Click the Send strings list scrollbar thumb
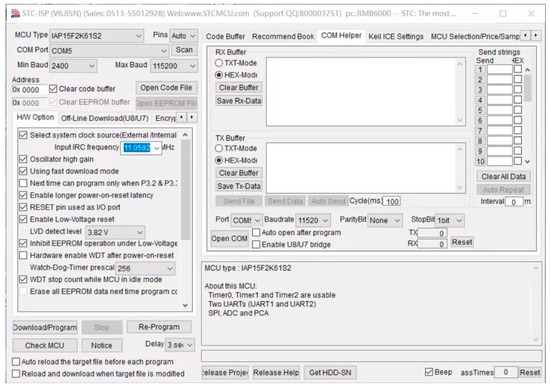Screen dimensions: 550x388 pos(527,88)
